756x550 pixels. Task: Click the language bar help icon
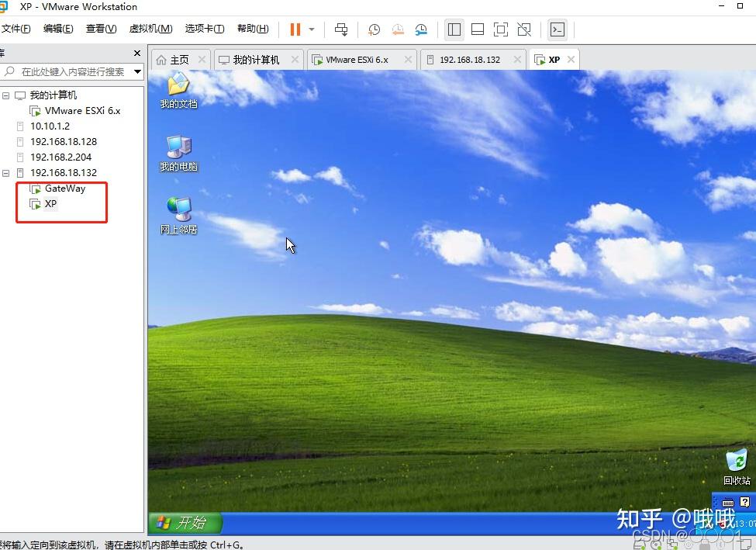tap(744, 502)
